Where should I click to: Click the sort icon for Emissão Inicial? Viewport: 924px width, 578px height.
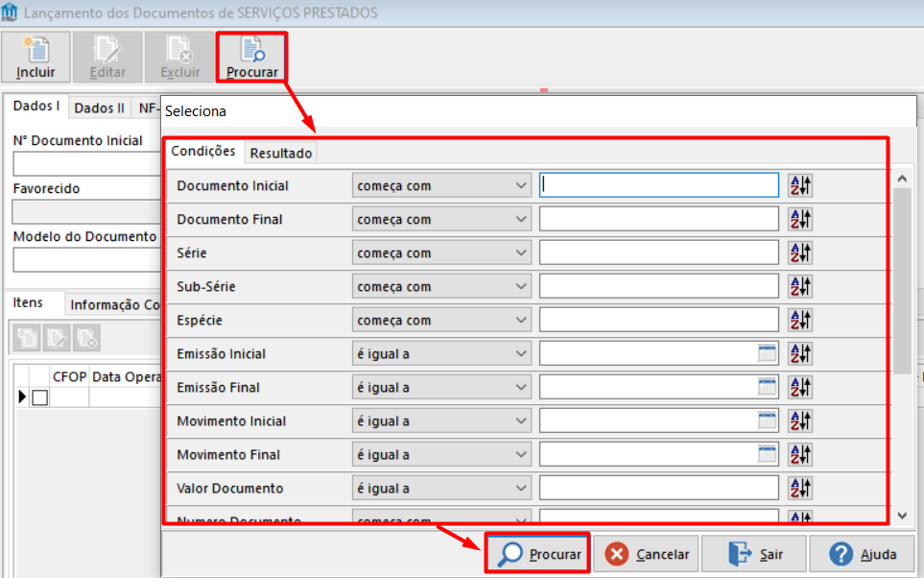(x=800, y=354)
